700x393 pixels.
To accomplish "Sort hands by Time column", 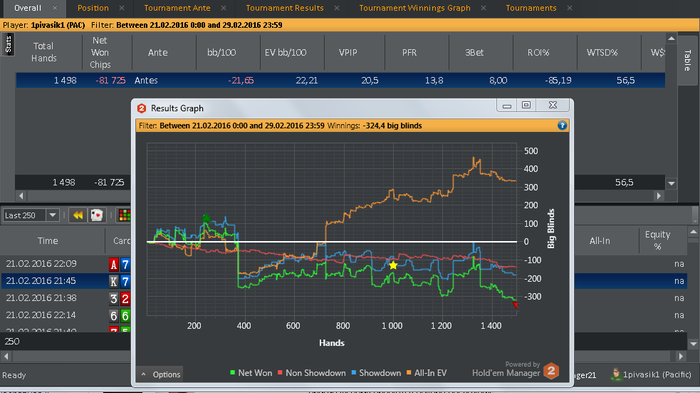I will pyautogui.click(x=48, y=241).
